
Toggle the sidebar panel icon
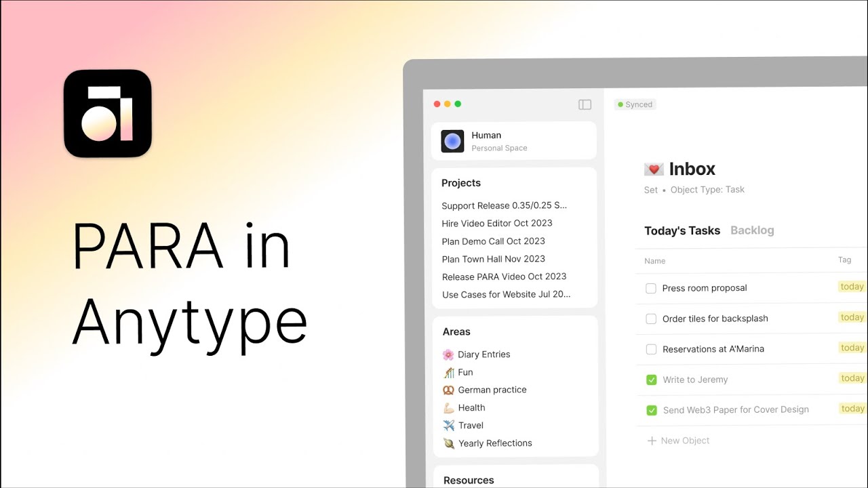585,104
